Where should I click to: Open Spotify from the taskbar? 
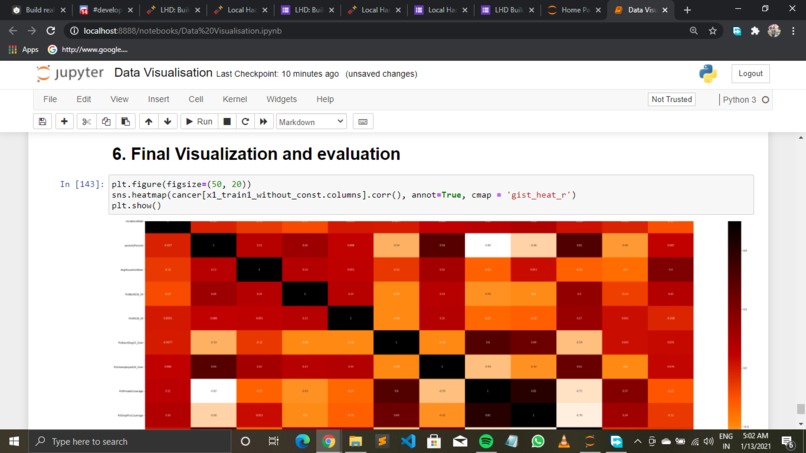[x=486, y=441]
